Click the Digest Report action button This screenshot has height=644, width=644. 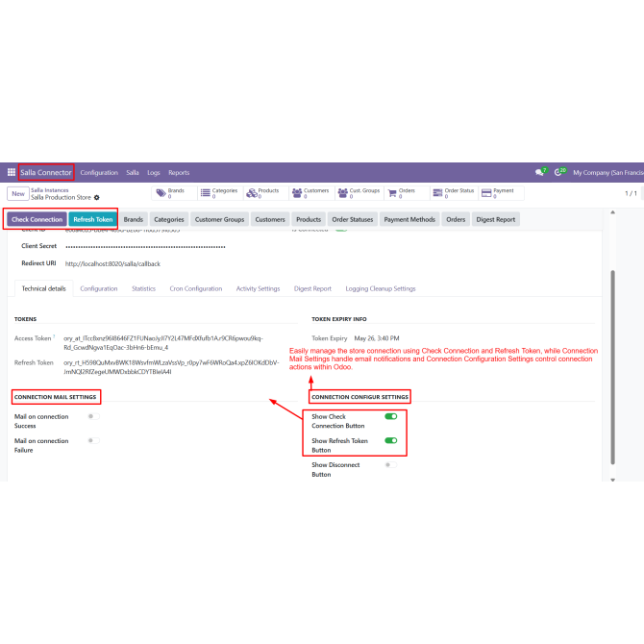pyautogui.click(x=495, y=219)
